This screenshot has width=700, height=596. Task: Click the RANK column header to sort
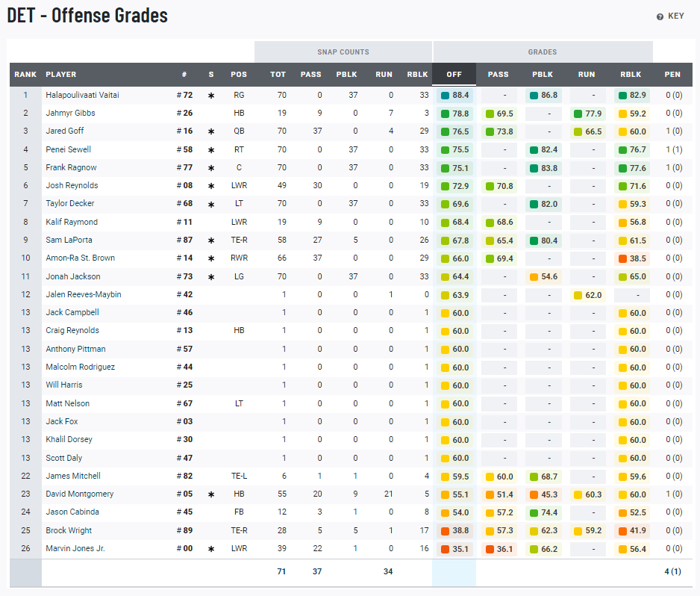pyautogui.click(x=25, y=74)
